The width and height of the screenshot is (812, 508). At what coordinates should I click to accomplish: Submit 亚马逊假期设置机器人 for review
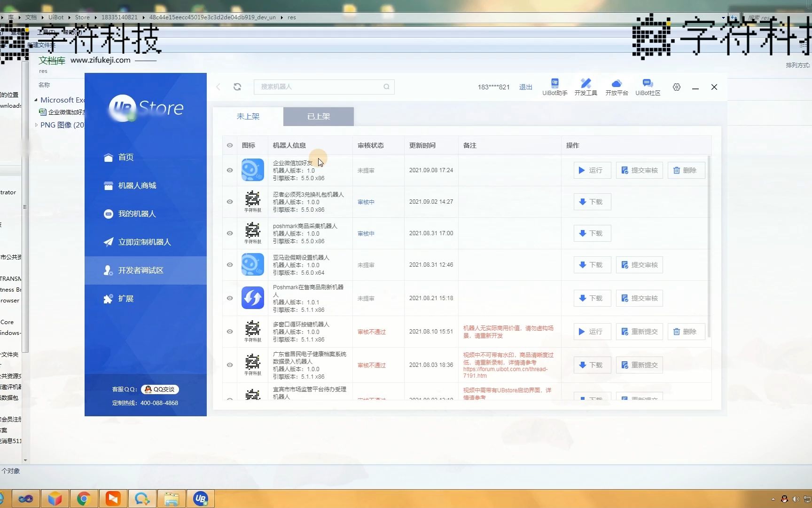(639, 265)
